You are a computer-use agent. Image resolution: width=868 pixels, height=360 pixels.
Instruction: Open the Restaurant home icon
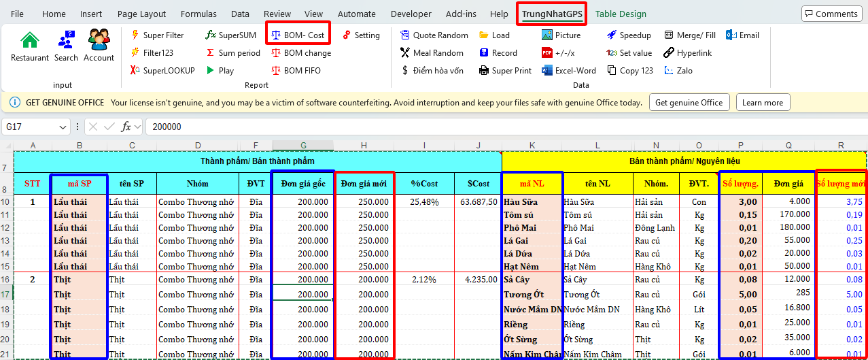pyautogui.click(x=29, y=41)
